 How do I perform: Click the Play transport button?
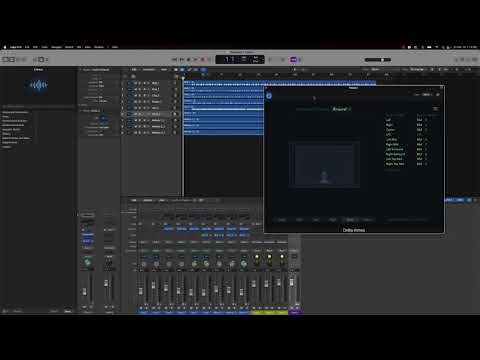(196, 60)
